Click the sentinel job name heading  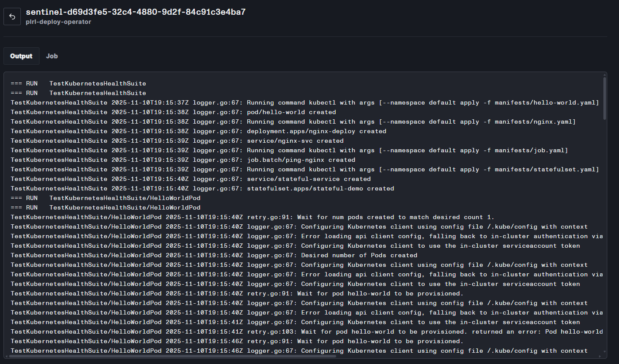coord(136,12)
